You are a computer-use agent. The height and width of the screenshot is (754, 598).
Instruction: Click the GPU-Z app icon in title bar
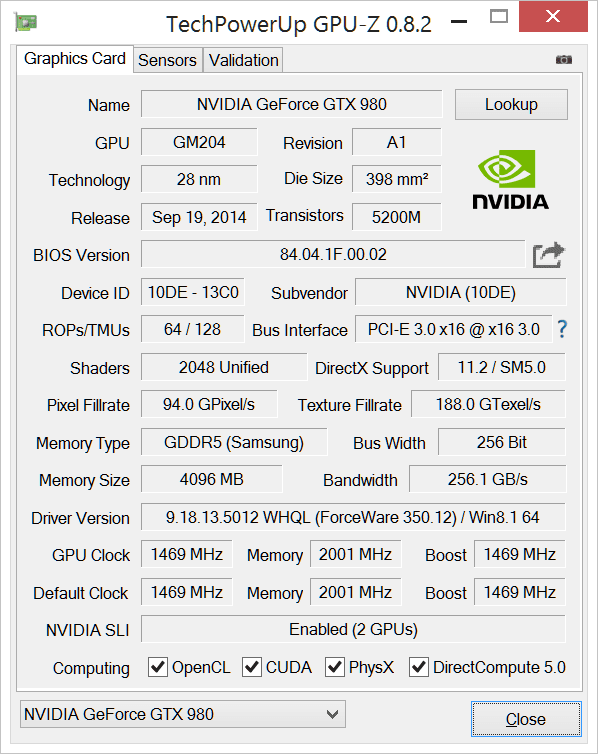(x=26, y=22)
